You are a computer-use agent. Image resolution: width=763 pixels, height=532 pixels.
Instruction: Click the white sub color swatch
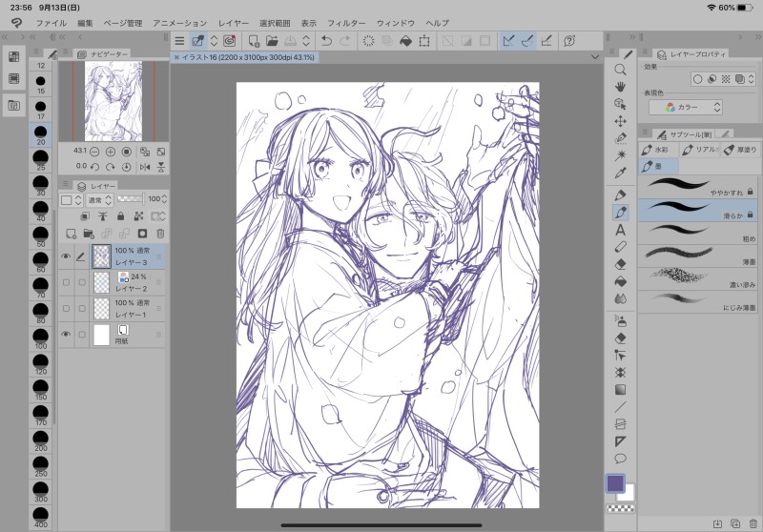(628, 495)
